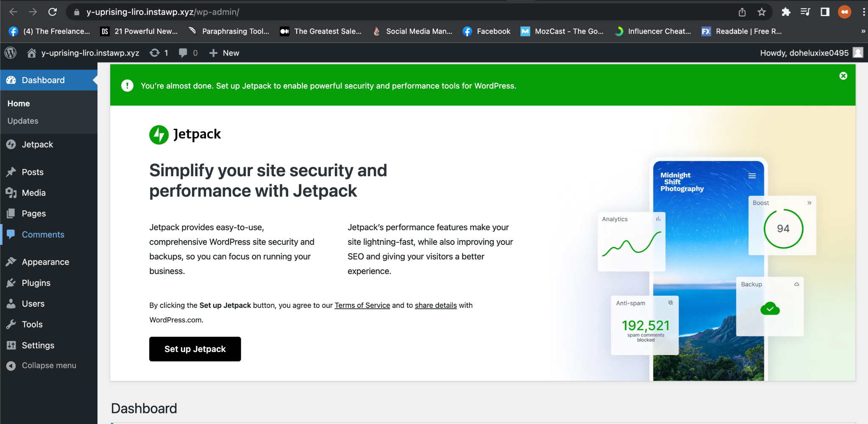Click the WordPress logo in the admin bar
868x424 pixels.
[x=10, y=53]
